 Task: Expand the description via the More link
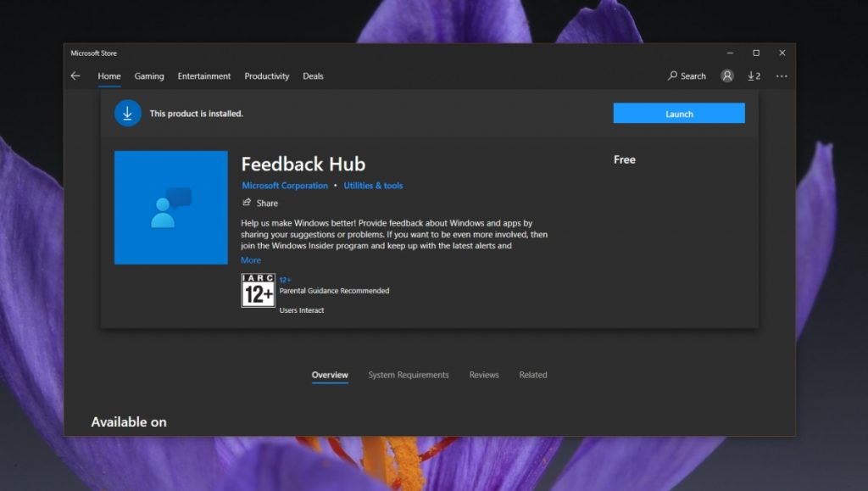coord(250,259)
